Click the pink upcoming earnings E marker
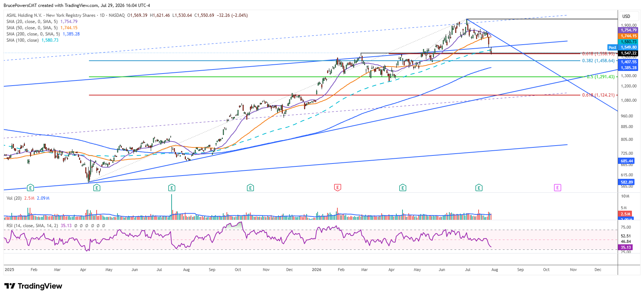644x297 pixels. [x=557, y=188]
